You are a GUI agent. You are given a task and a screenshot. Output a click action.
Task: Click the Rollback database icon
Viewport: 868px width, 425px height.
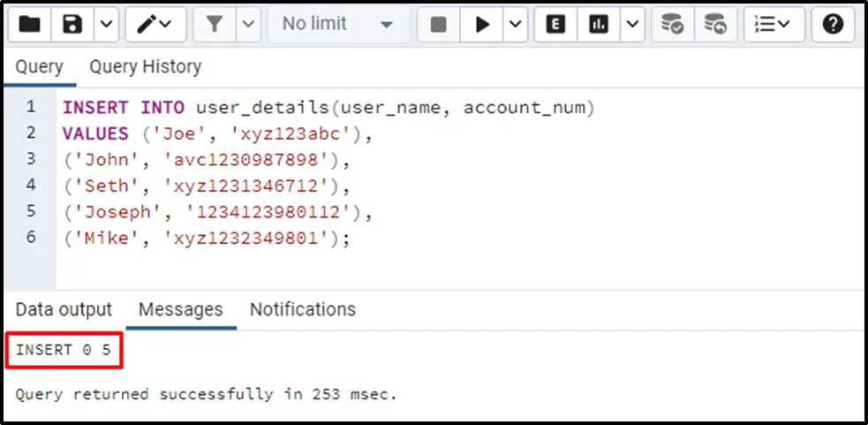[717, 25]
